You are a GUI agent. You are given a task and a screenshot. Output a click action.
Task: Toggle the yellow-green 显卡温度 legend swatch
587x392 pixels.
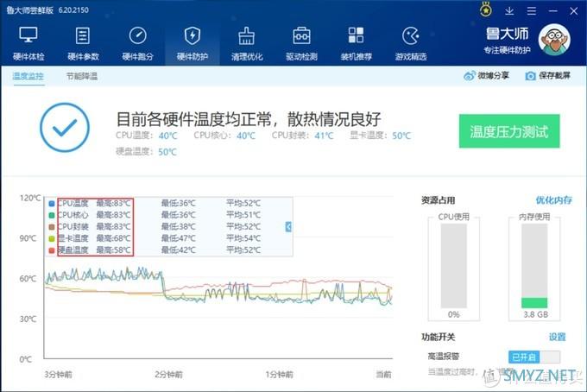[52, 238]
